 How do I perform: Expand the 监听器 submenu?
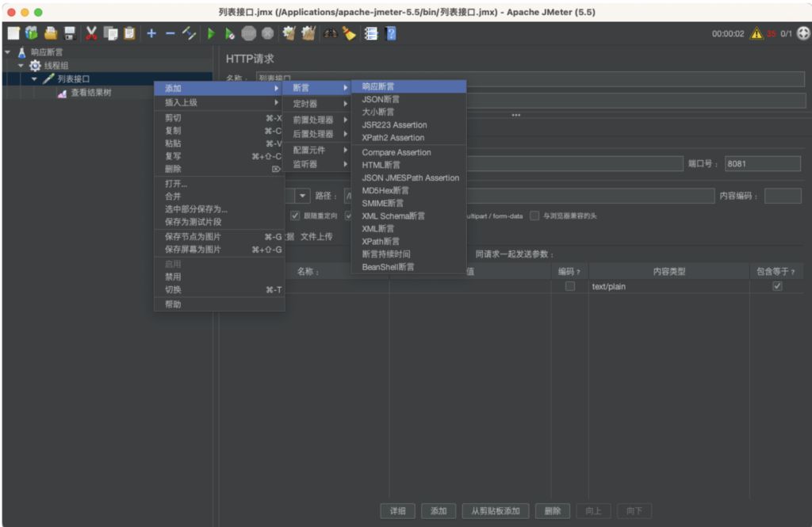coord(317,164)
